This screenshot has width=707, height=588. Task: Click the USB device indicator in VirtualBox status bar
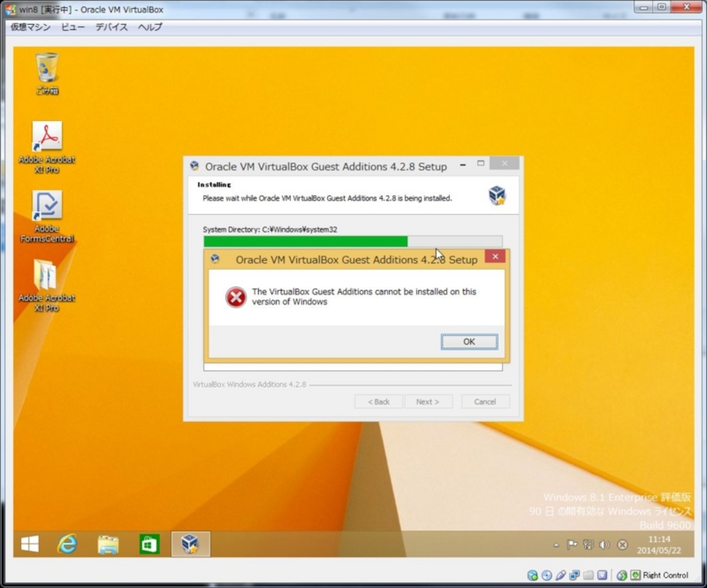point(561,575)
